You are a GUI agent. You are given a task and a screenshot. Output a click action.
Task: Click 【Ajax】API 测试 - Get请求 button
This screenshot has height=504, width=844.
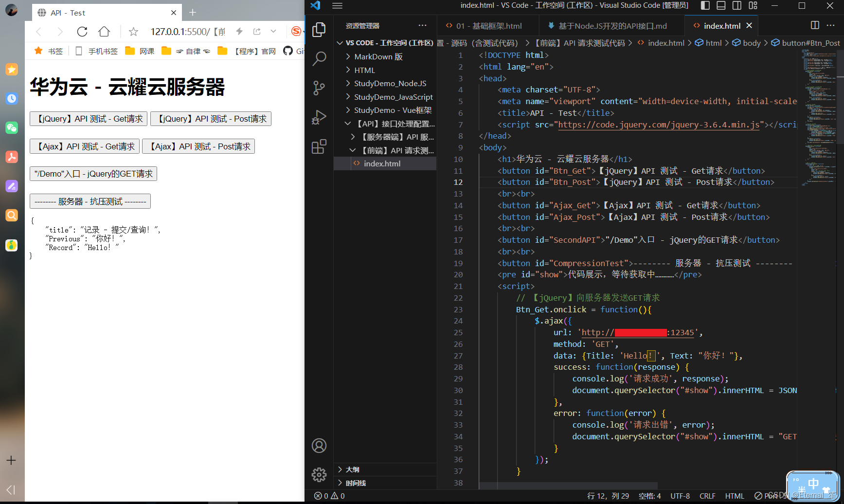pyautogui.click(x=85, y=146)
